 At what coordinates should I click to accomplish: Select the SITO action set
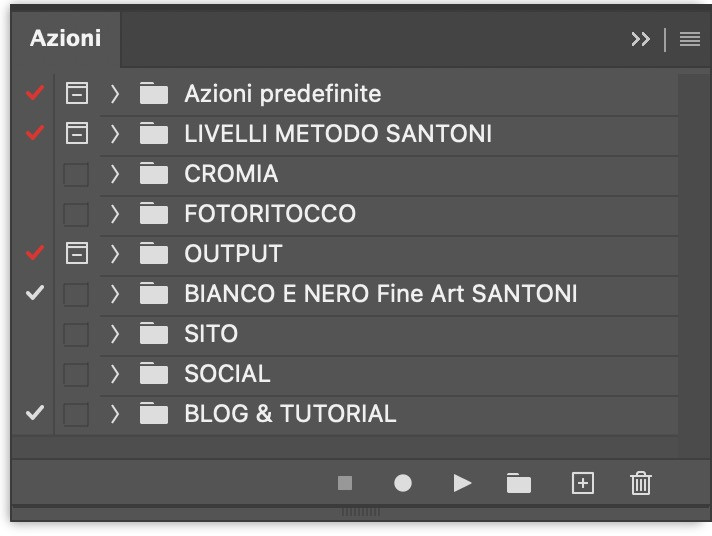(211, 334)
